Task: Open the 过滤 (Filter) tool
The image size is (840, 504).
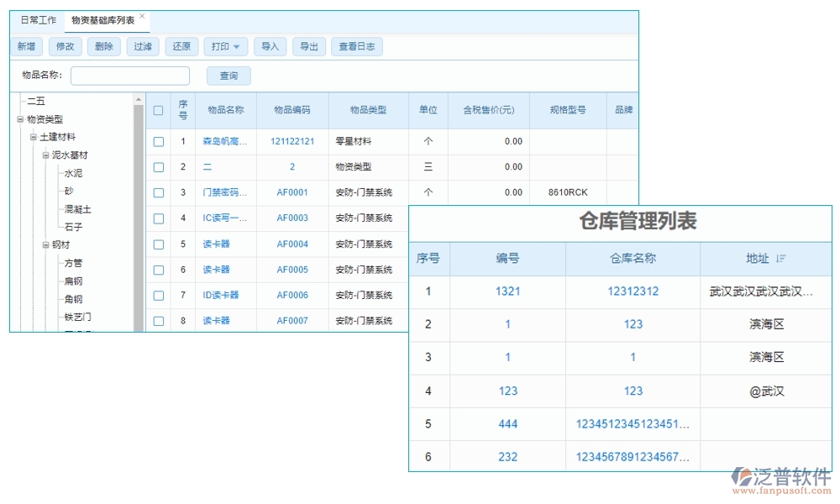Action: (x=142, y=46)
